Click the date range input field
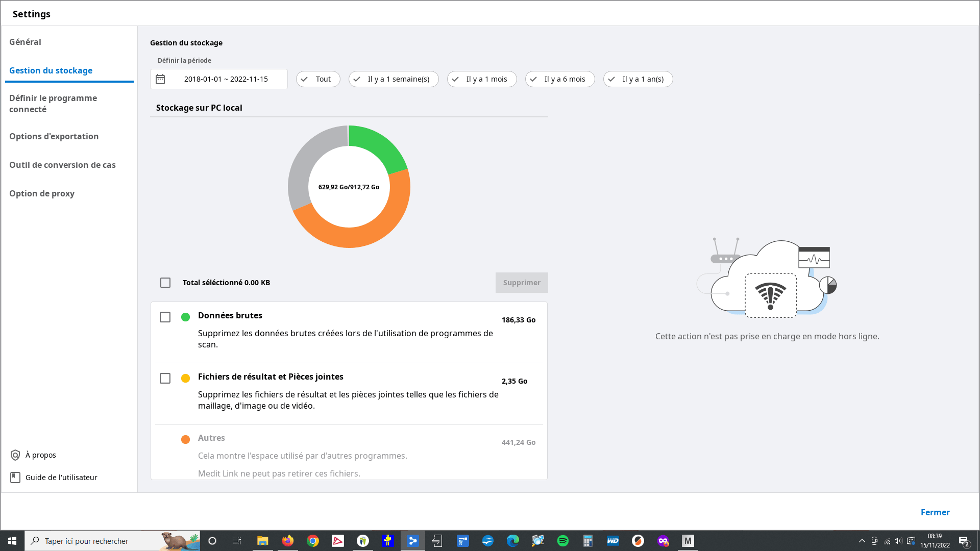This screenshot has height=551, width=980. pos(226,79)
